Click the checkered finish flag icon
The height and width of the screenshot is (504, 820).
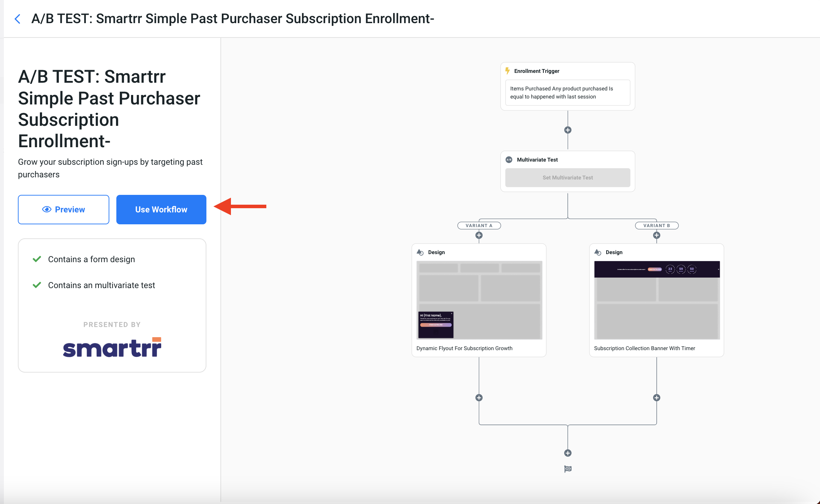568,469
